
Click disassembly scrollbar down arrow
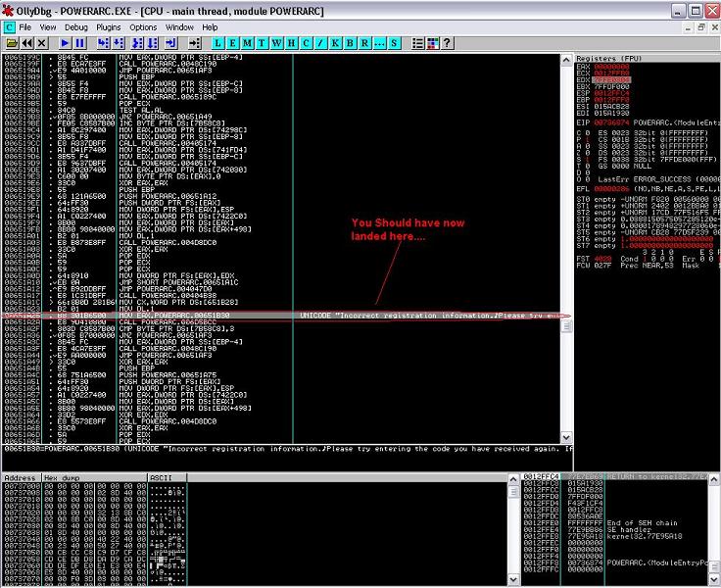click(x=566, y=437)
